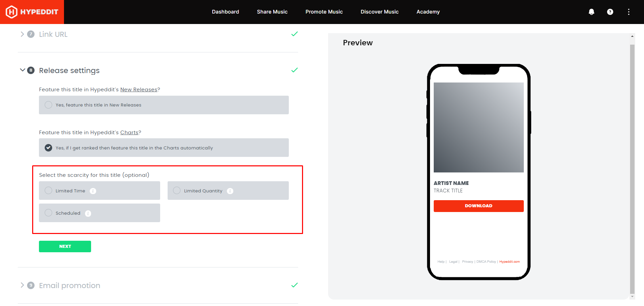The image size is (644, 306).
Task: Collapse the Release settings section
Action: (22, 70)
